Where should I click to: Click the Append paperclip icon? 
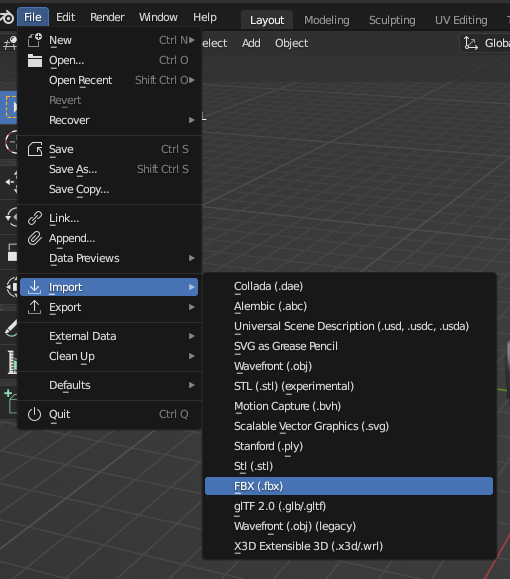pyautogui.click(x=35, y=238)
